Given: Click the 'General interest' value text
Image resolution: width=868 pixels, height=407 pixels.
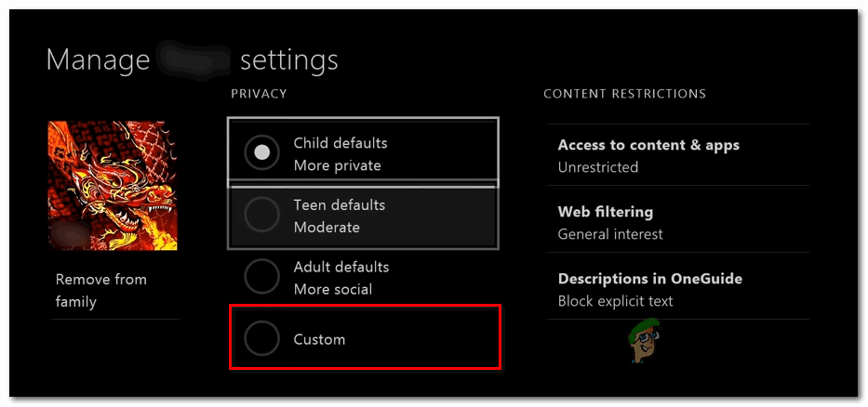Looking at the screenshot, I should pyautogui.click(x=610, y=234).
